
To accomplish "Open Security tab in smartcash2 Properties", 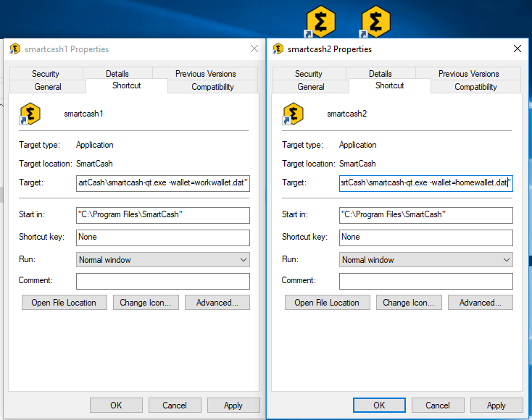I will click(x=309, y=74).
